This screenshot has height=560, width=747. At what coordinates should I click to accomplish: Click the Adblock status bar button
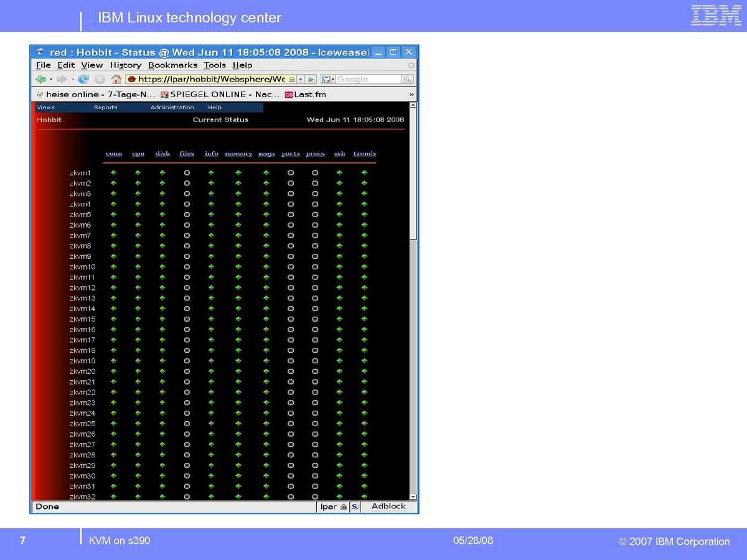388,506
